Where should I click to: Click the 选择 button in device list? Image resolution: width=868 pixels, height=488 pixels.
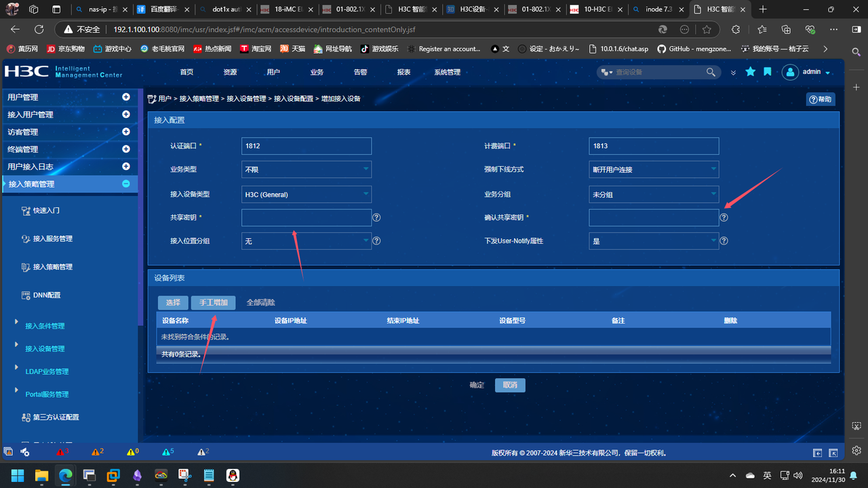[x=173, y=302]
